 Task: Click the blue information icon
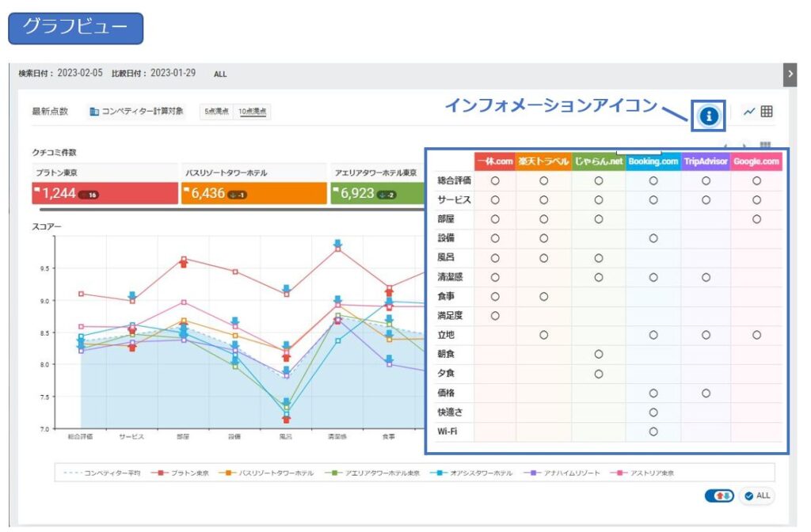click(709, 116)
